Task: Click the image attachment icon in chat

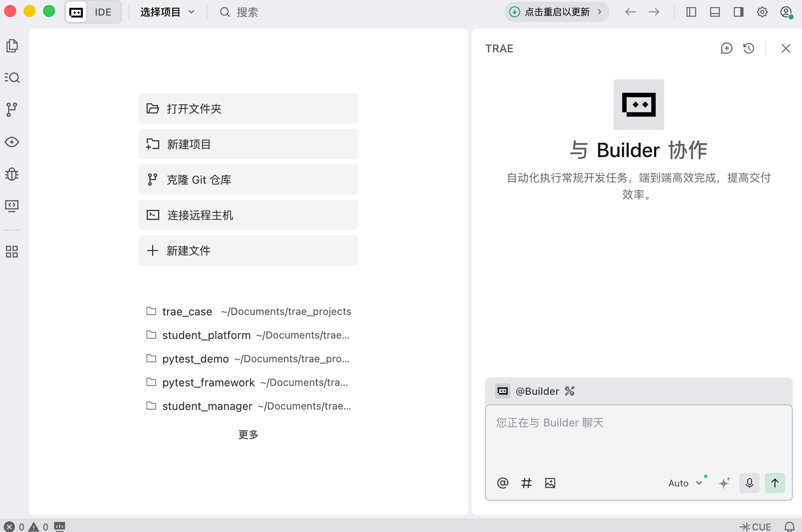Action: [550, 483]
